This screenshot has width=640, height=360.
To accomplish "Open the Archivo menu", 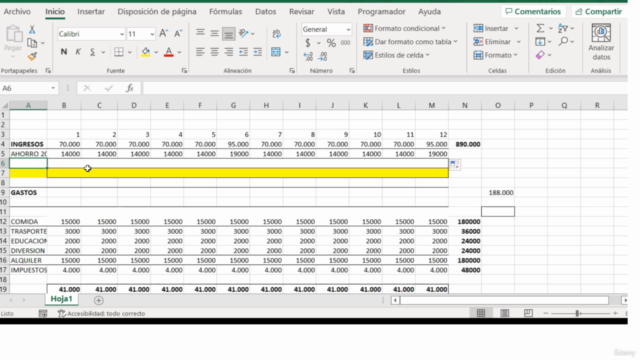I will click(17, 11).
